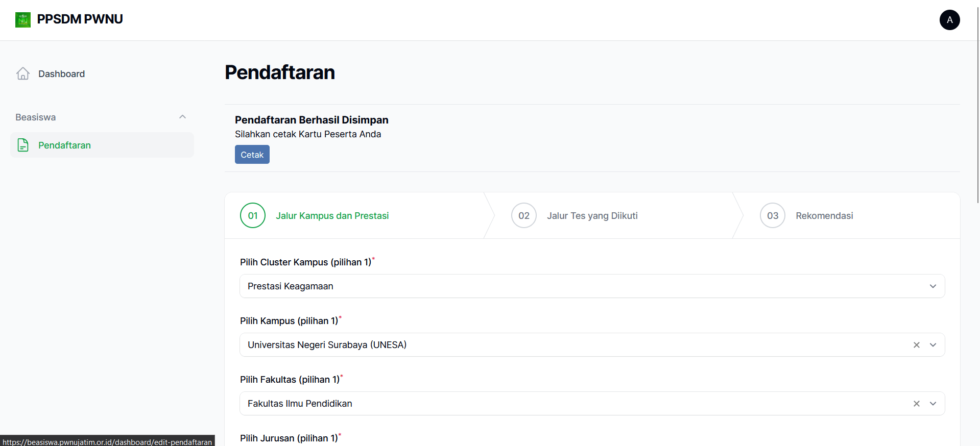The width and height of the screenshot is (980, 446).
Task: Click the step 03 circle indicator
Action: (773, 215)
